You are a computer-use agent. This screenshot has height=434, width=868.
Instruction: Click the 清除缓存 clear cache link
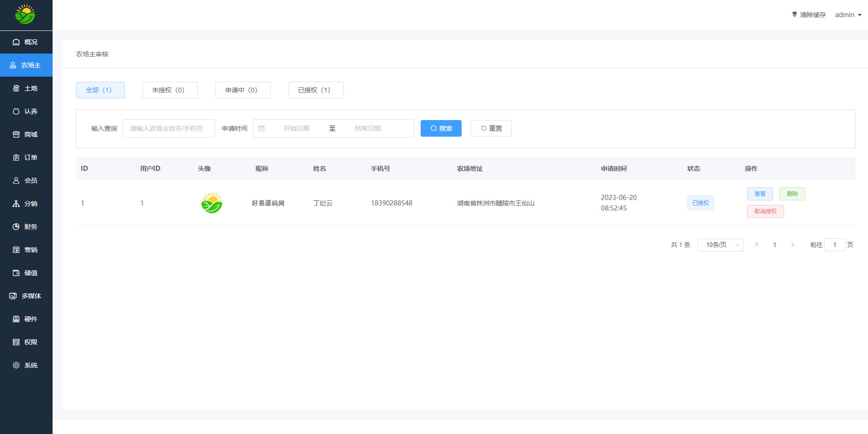(x=809, y=14)
